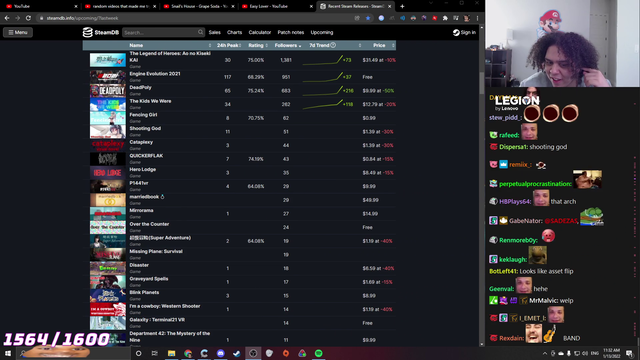Open Graveyard Spells game link
Image resolution: width=640 pixels, height=360 pixels.
click(149, 279)
